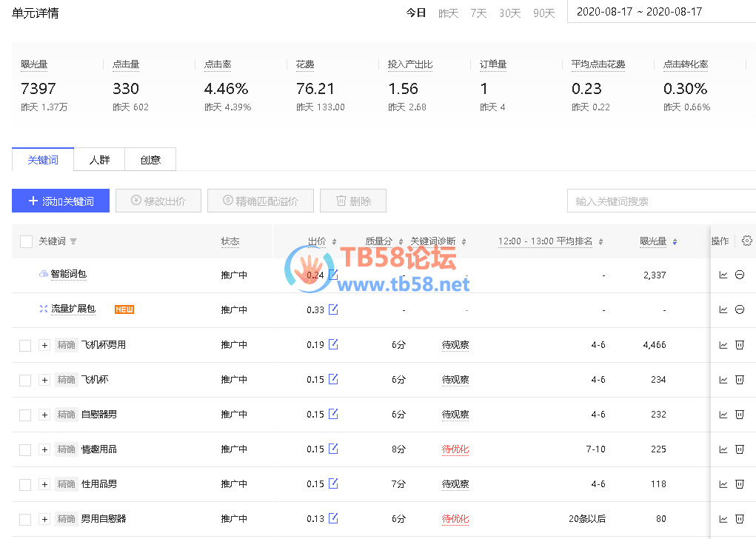Delete the 飞机杯 keyword using trash icon
The height and width of the screenshot is (539, 756).
click(739, 379)
